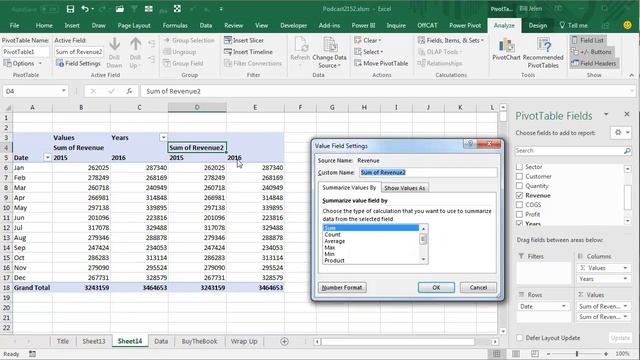Click Cancel in Value Field Settings
The image size is (640, 360).
pyautogui.click(x=478, y=287)
